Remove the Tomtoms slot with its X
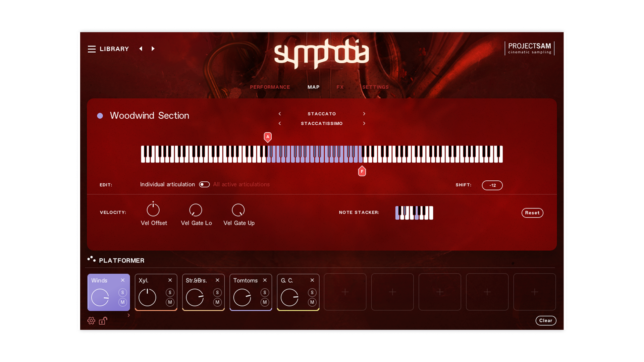644x362 pixels. pos(265,280)
